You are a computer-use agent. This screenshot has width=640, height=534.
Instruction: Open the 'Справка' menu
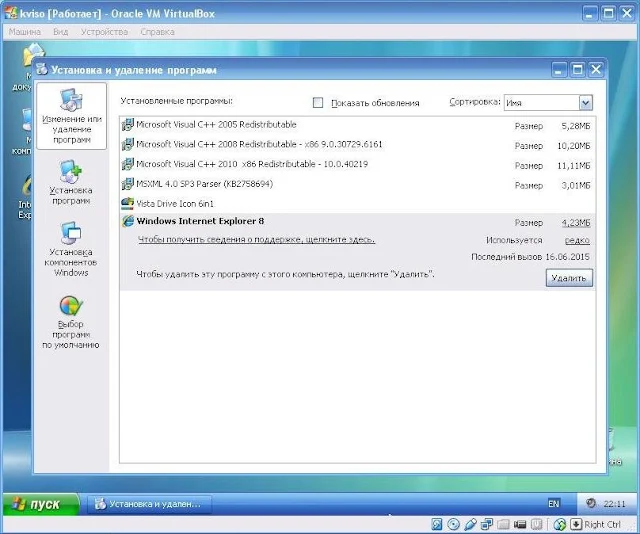[157, 32]
